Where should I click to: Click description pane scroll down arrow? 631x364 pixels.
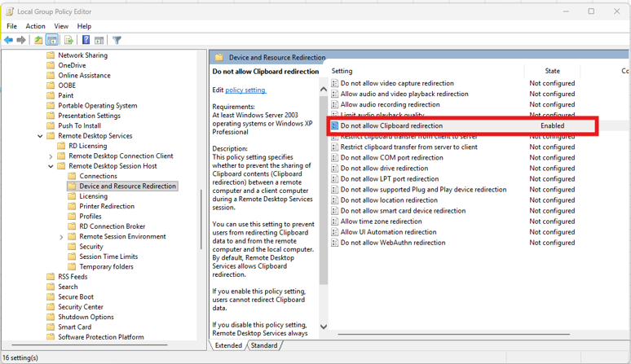click(324, 327)
